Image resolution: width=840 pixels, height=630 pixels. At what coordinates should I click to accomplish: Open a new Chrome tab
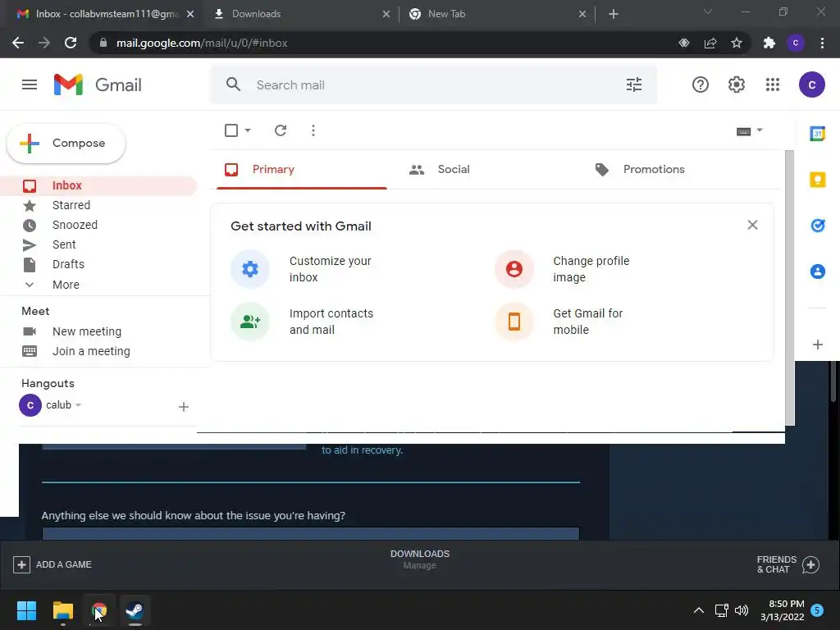[x=614, y=14]
